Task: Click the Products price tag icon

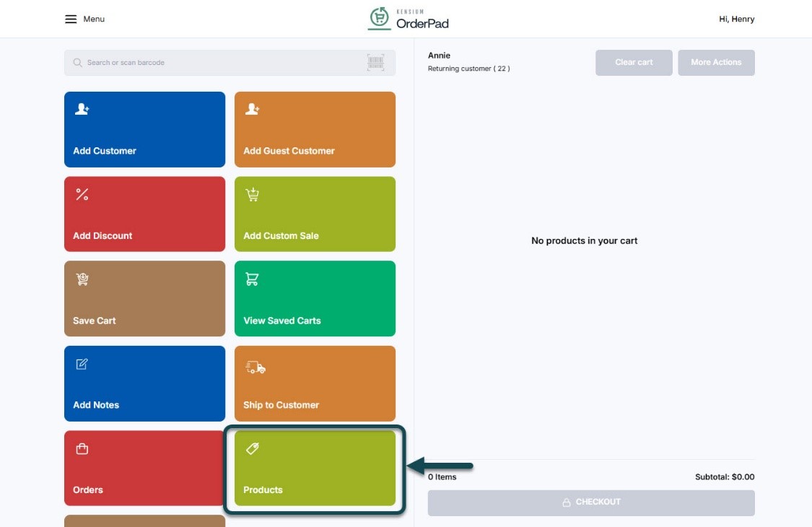Action: [x=252, y=448]
